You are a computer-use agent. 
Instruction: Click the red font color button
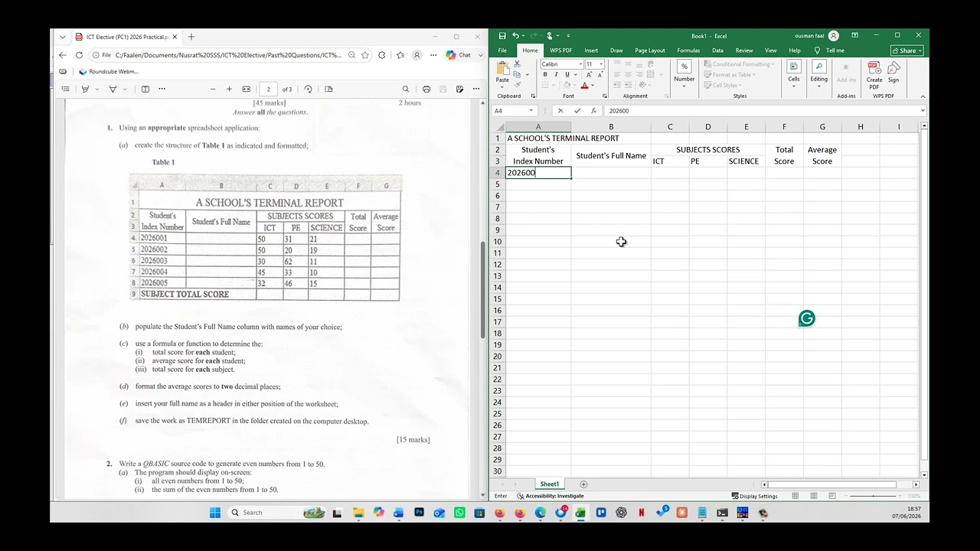tap(584, 86)
